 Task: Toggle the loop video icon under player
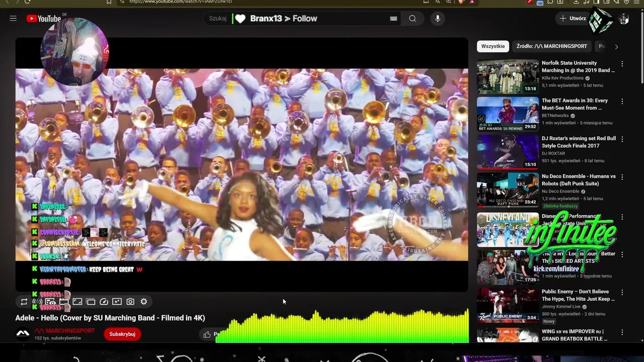[24, 302]
